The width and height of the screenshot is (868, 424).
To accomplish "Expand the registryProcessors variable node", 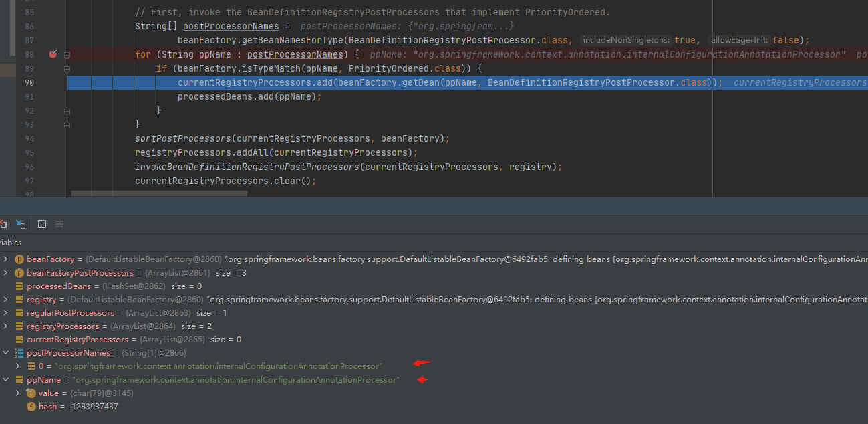I will [x=6, y=326].
